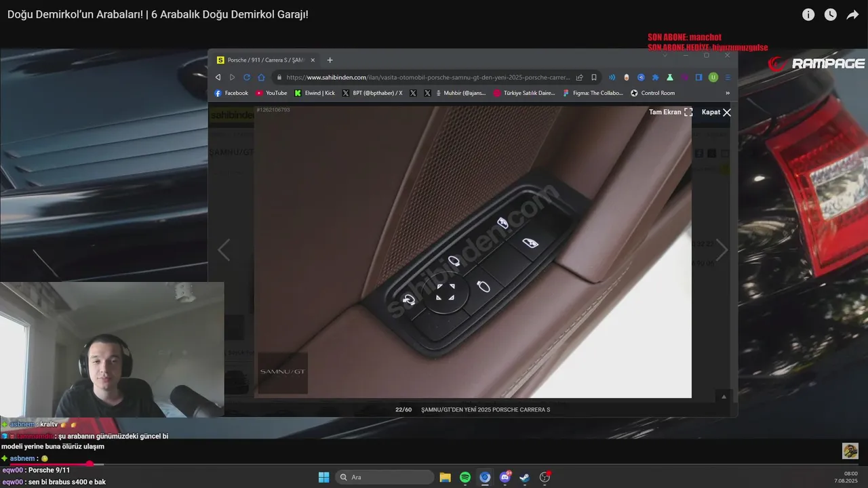Open Steam from the taskbar

pyautogui.click(x=525, y=477)
